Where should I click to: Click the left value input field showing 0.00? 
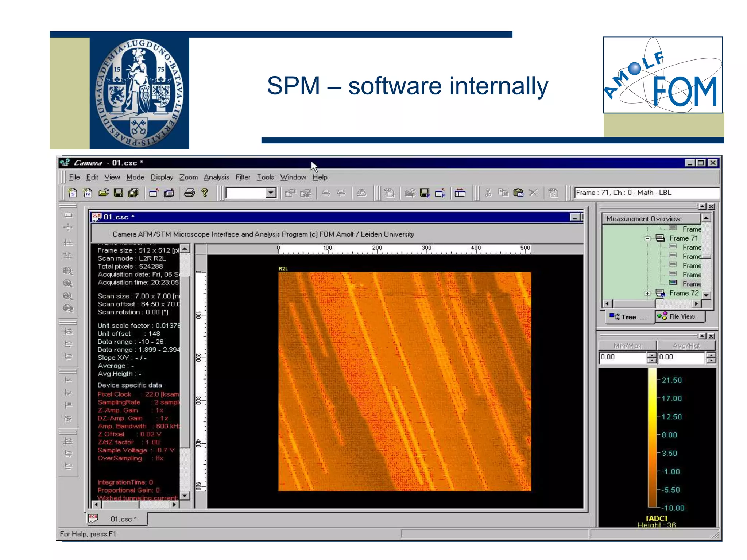coord(622,357)
